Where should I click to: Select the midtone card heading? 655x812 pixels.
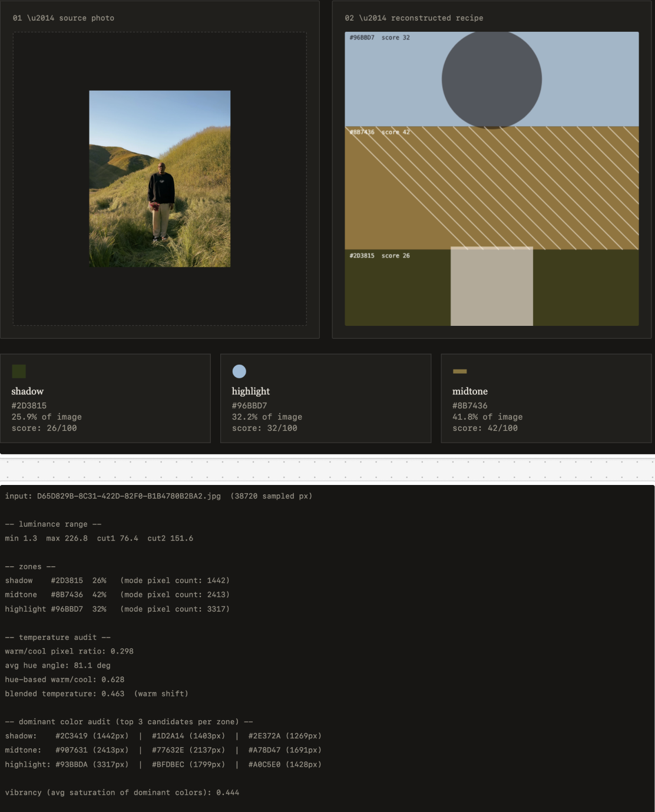[470, 391]
